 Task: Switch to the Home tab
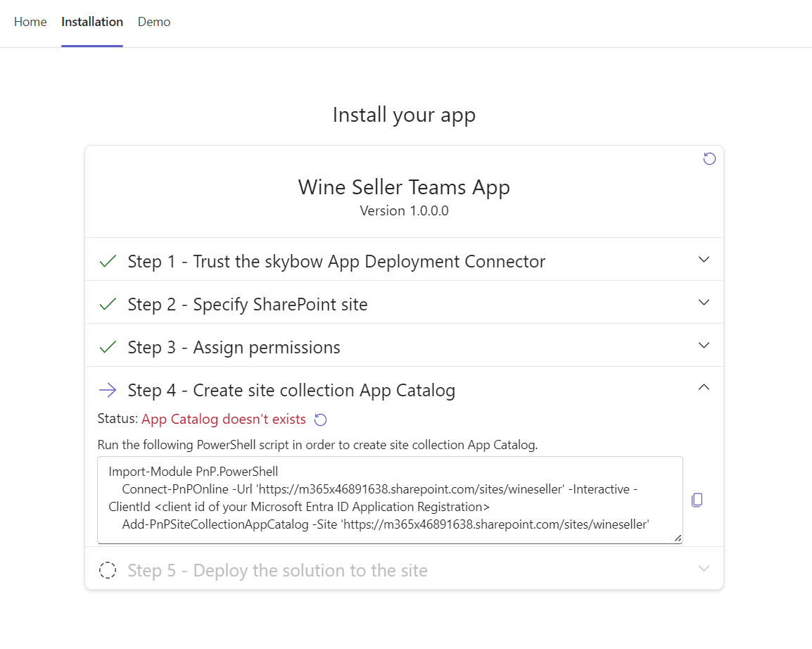pos(30,22)
